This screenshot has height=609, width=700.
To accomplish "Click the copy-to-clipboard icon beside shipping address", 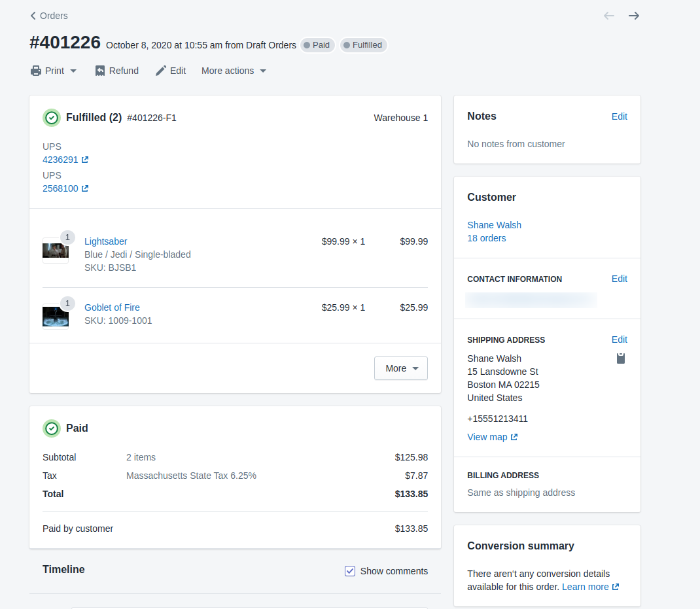I will (620, 358).
